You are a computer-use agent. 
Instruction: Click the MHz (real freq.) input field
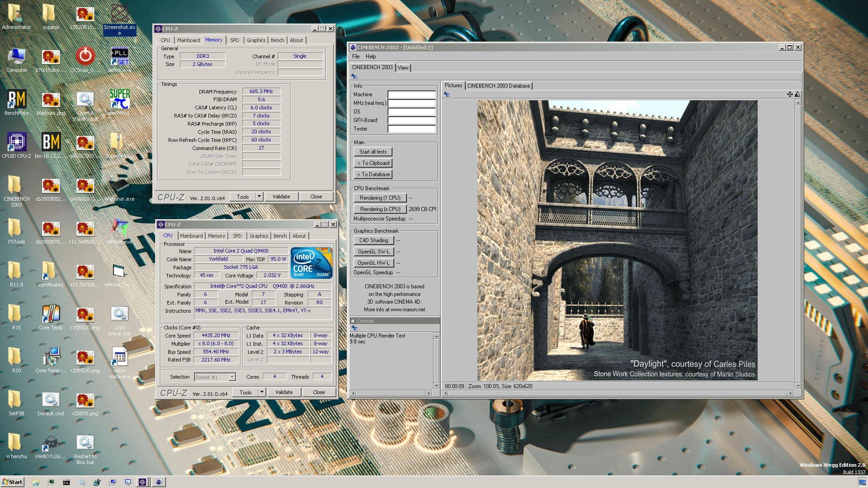(x=411, y=103)
